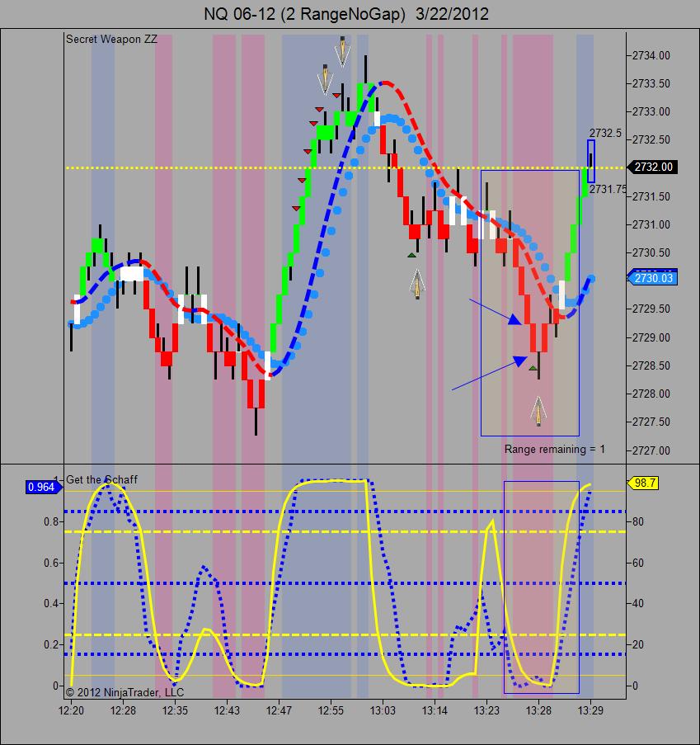
Task: Click the 2728.50 price axis label
Action: coord(651,365)
